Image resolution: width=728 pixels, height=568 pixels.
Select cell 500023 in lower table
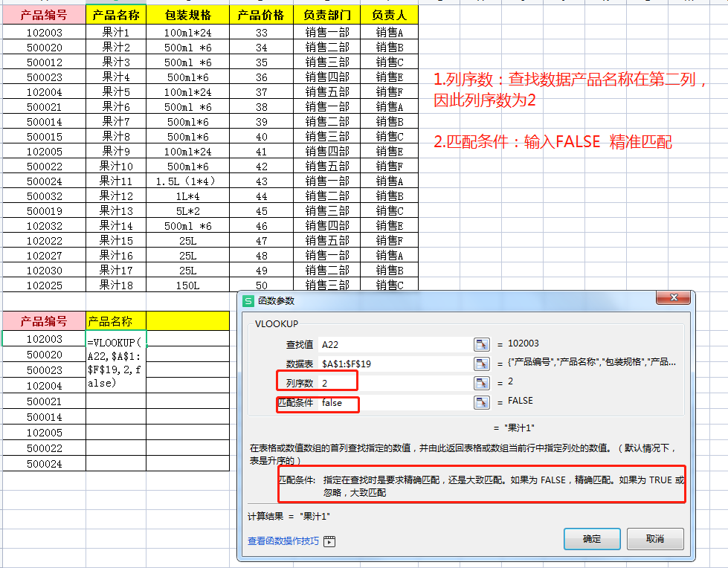click(44, 369)
